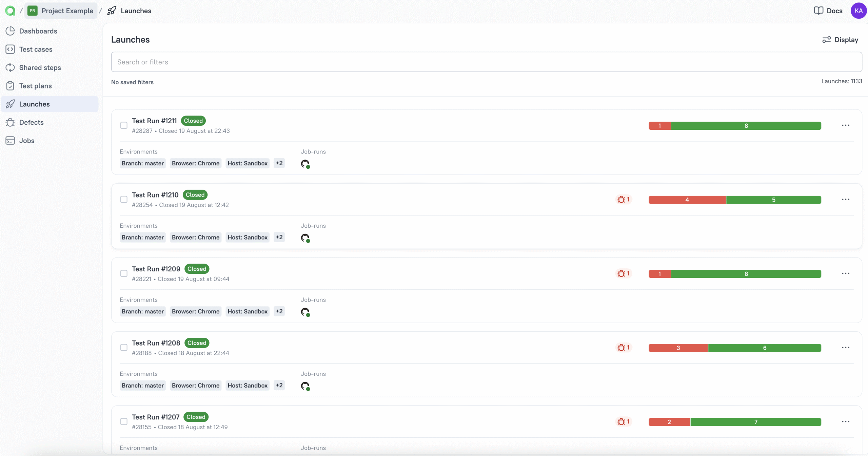Click the green progress bar of Test Run #1208

[x=765, y=348]
